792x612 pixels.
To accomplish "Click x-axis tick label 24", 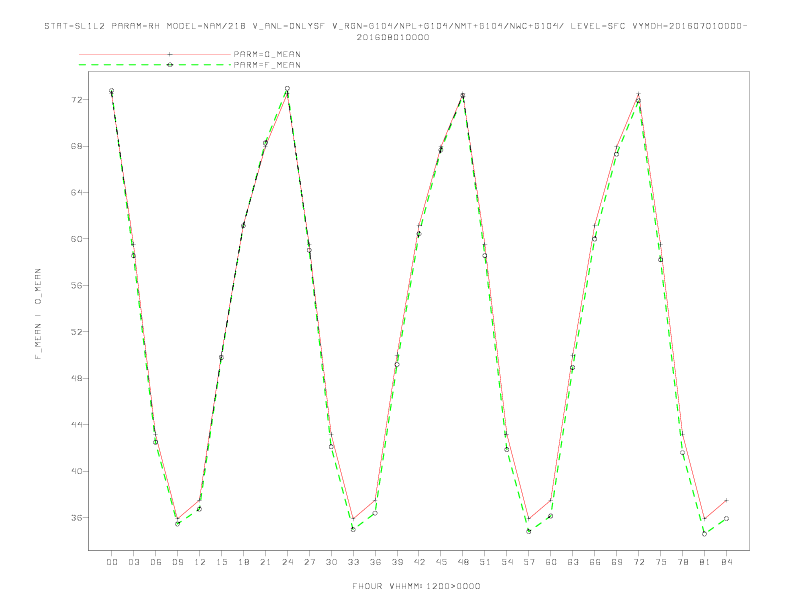I will pos(288,562).
